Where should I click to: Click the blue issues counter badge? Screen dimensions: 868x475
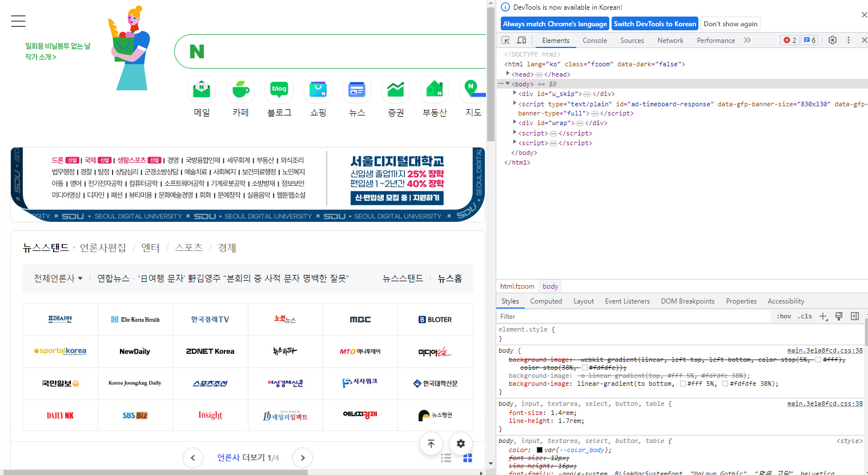coord(809,40)
